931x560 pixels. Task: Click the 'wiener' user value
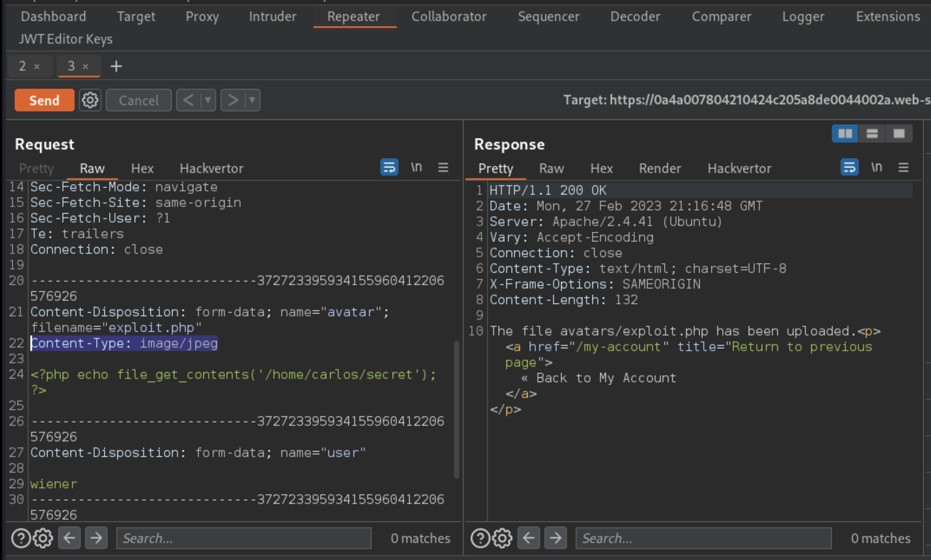coord(54,484)
